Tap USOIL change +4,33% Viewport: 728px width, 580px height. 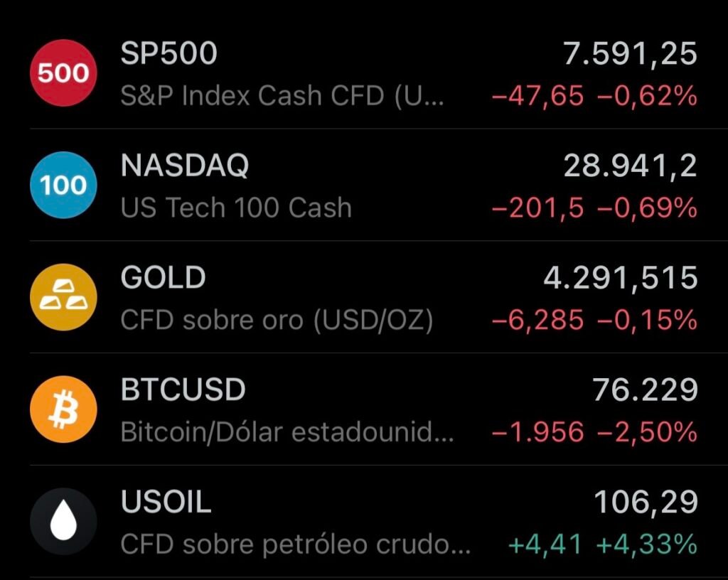click(x=647, y=544)
